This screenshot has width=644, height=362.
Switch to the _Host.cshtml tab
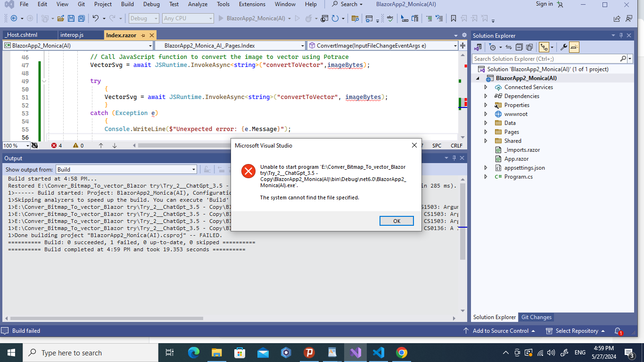coord(29,35)
